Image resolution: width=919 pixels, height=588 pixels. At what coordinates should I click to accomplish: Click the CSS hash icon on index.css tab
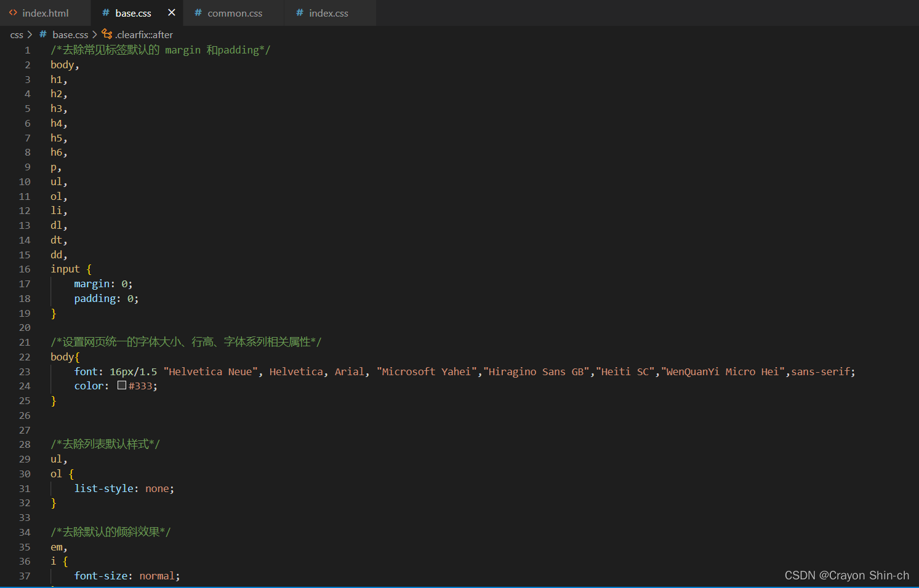[x=300, y=12]
